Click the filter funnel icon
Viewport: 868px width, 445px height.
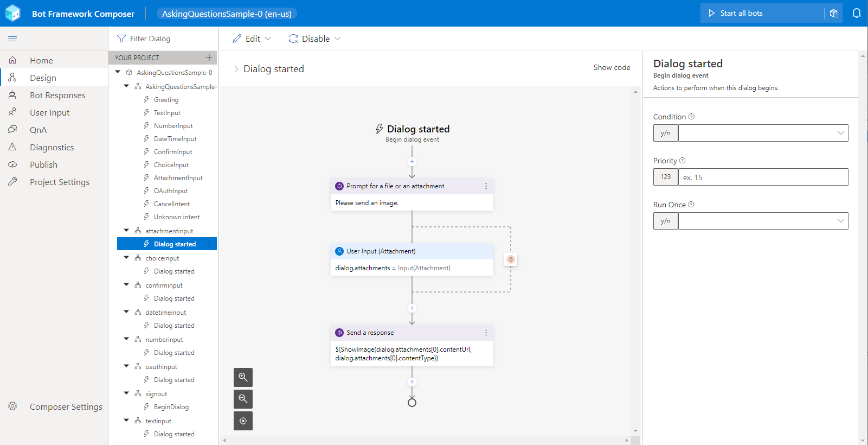(121, 39)
